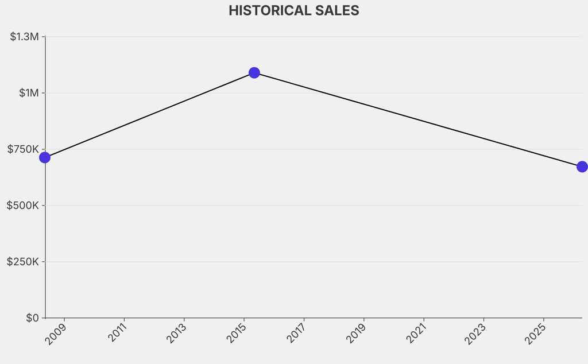Select the 2011 x-axis label
Viewport: 588px width, 364px height.
(117, 334)
